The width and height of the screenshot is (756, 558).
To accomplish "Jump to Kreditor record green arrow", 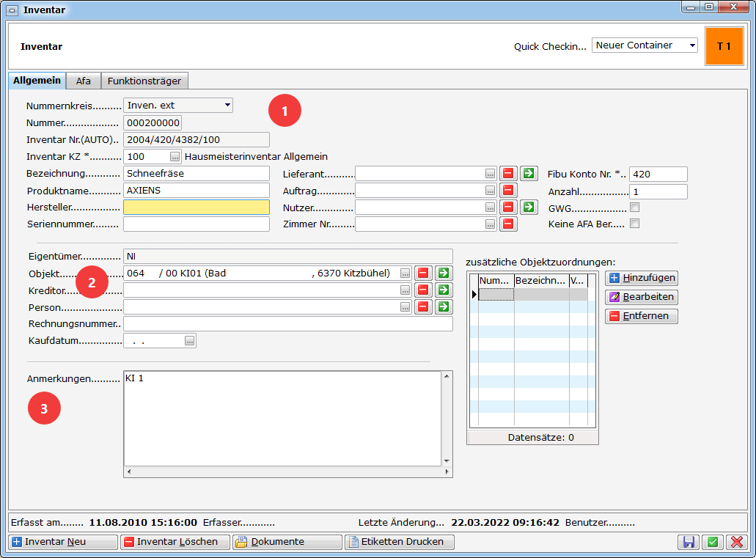I will [x=444, y=290].
